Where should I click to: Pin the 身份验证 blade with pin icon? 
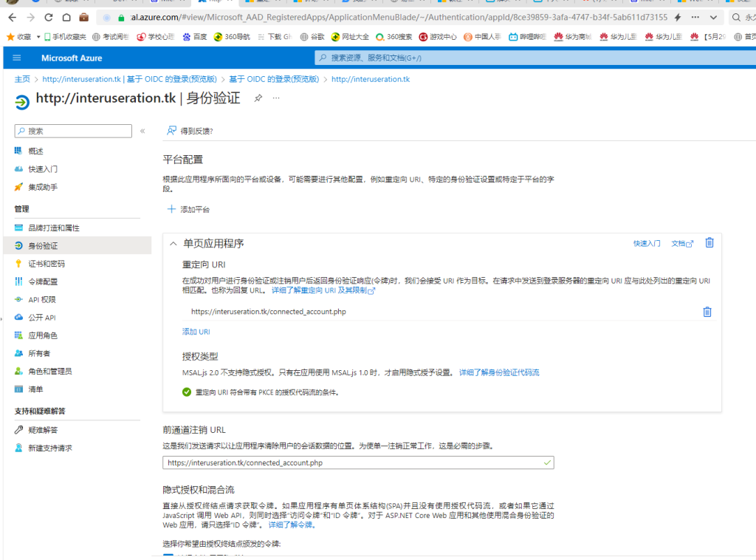pyautogui.click(x=258, y=98)
